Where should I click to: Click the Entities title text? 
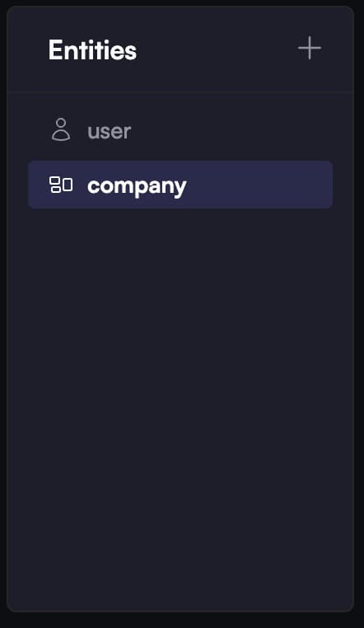pyautogui.click(x=92, y=49)
